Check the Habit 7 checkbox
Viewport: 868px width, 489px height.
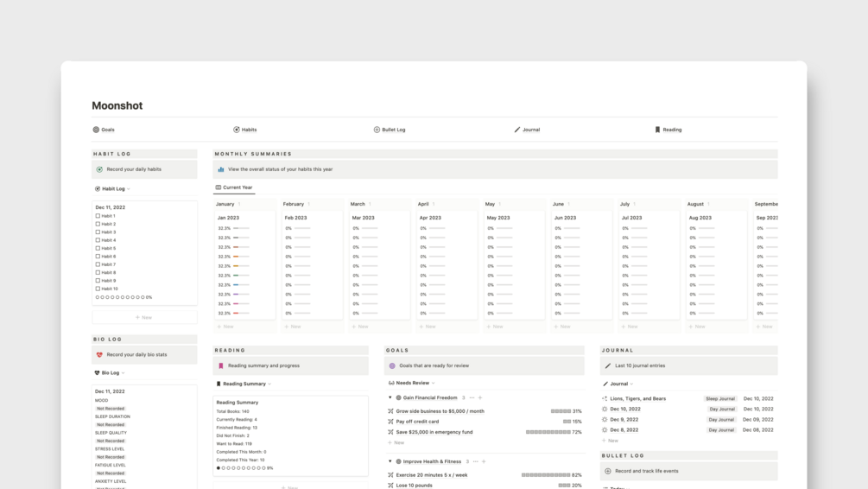click(x=98, y=264)
